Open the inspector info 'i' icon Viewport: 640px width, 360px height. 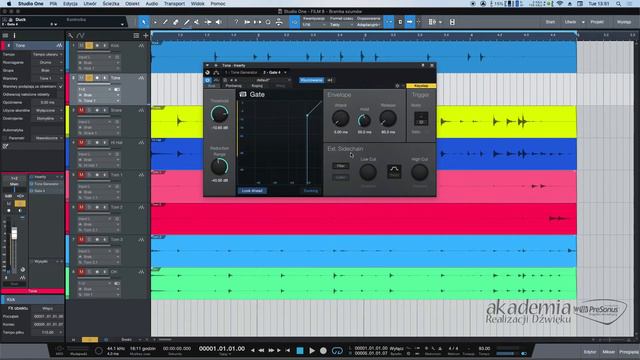click(14, 36)
